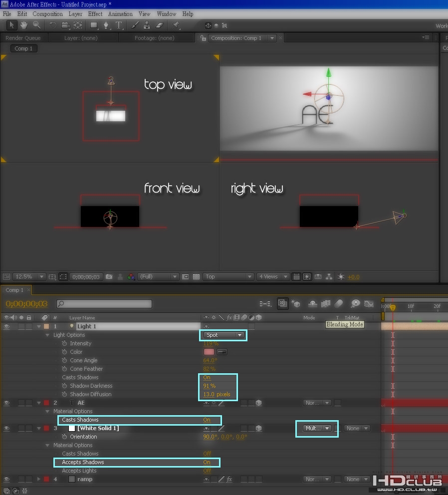Click the Local Axis Mode icon
This screenshot has width=448, height=495.
[x=208, y=25]
